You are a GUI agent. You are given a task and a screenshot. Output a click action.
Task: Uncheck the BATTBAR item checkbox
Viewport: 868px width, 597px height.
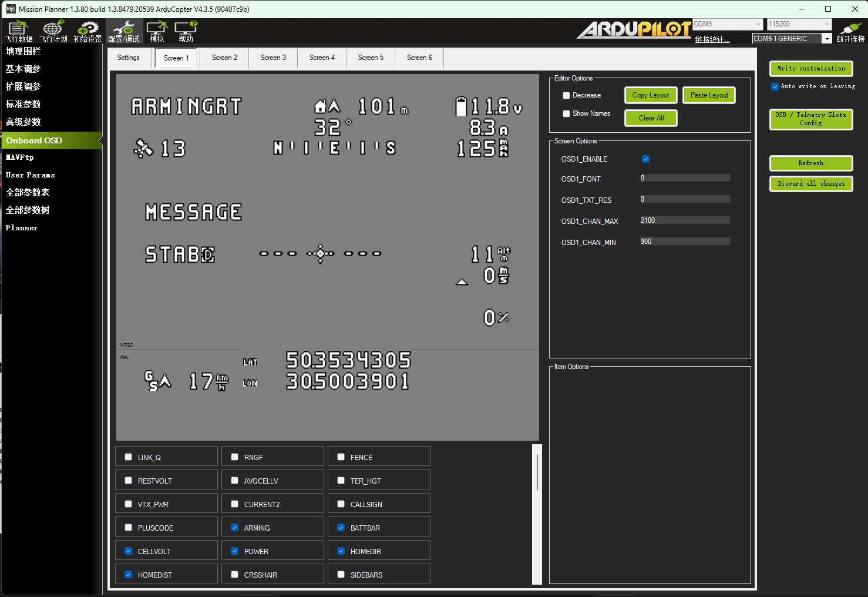point(341,528)
